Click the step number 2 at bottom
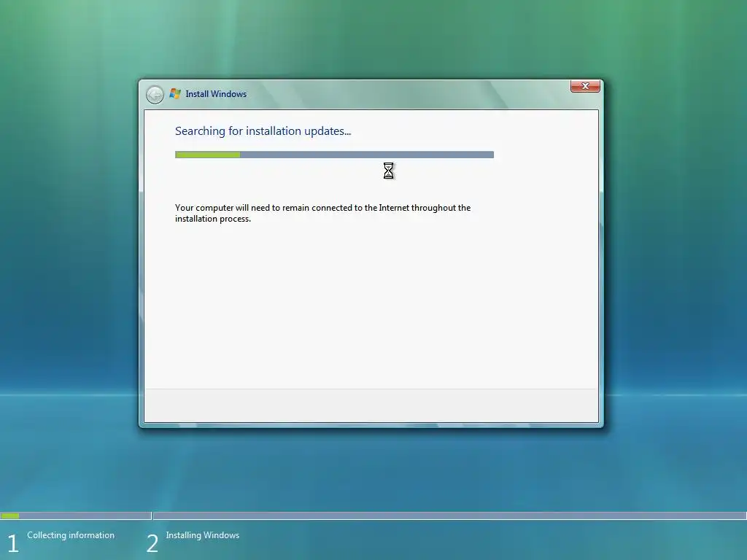 (152, 543)
